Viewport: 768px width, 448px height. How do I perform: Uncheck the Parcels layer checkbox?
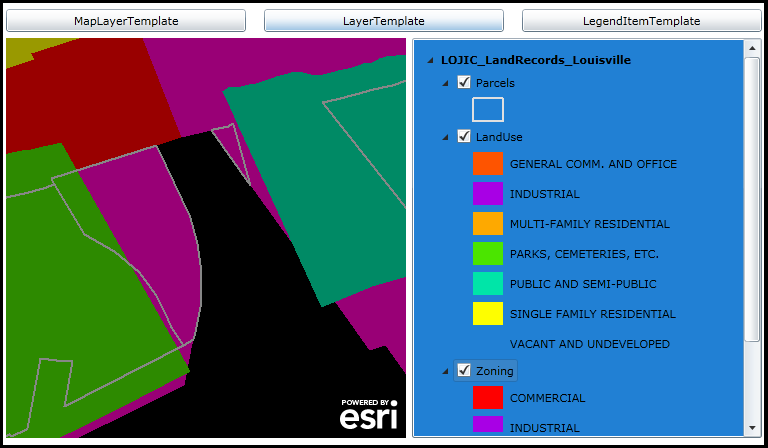click(x=464, y=83)
